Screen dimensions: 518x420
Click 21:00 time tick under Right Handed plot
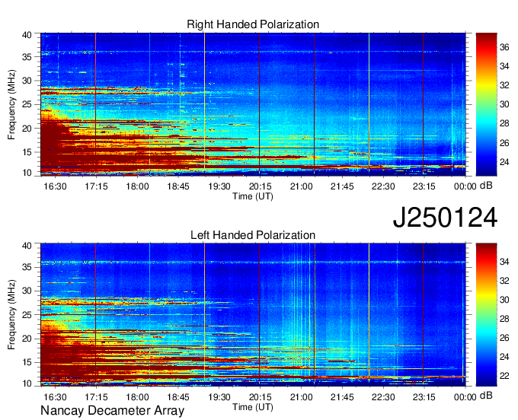[302, 186]
